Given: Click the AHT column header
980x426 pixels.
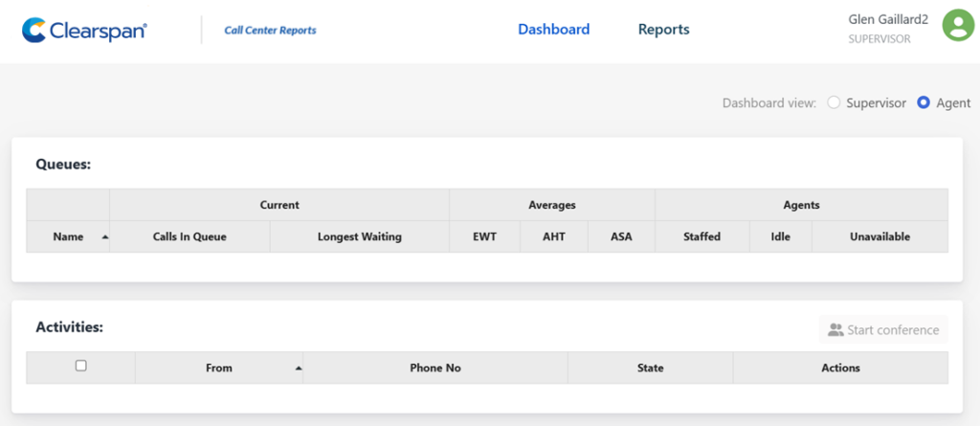Looking at the screenshot, I should coord(552,236).
